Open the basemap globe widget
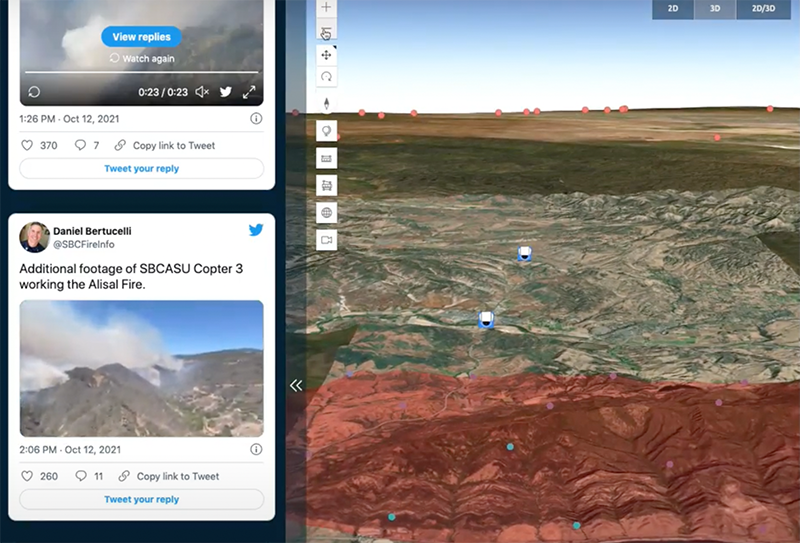Image resolution: width=800 pixels, height=543 pixels. (x=327, y=213)
